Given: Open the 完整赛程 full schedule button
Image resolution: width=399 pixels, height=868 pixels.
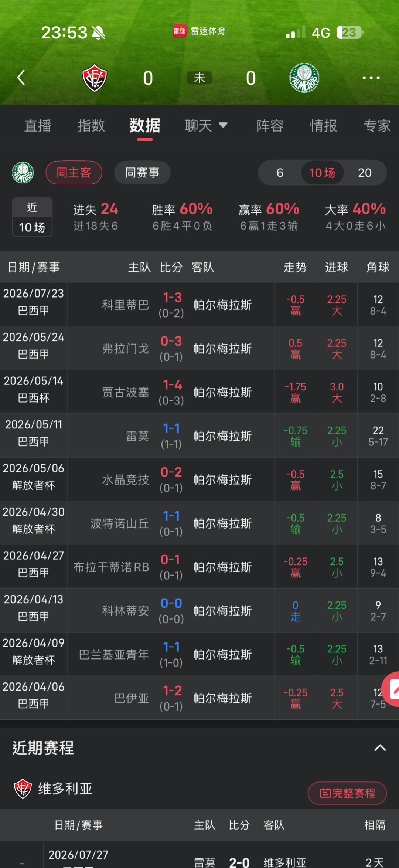Looking at the screenshot, I should coord(347,793).
